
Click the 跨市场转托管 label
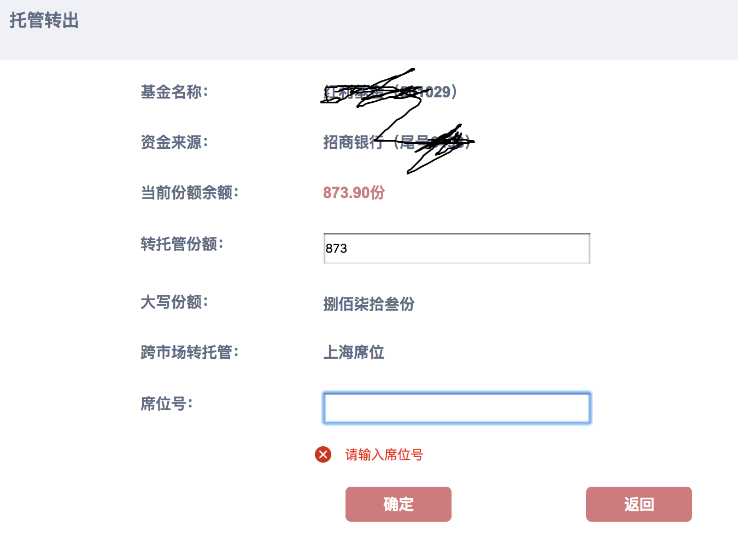tap(189, 353)
